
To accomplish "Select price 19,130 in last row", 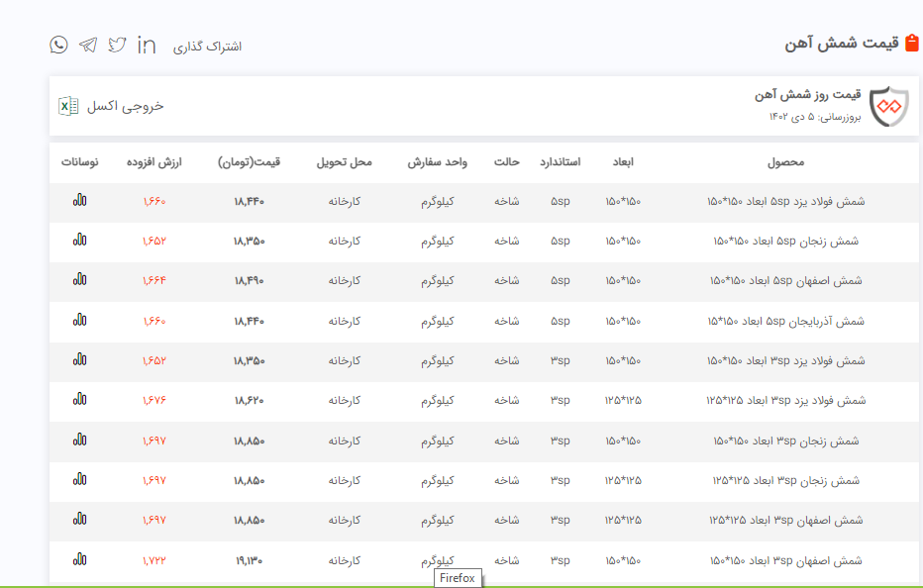I will (250, 560).
